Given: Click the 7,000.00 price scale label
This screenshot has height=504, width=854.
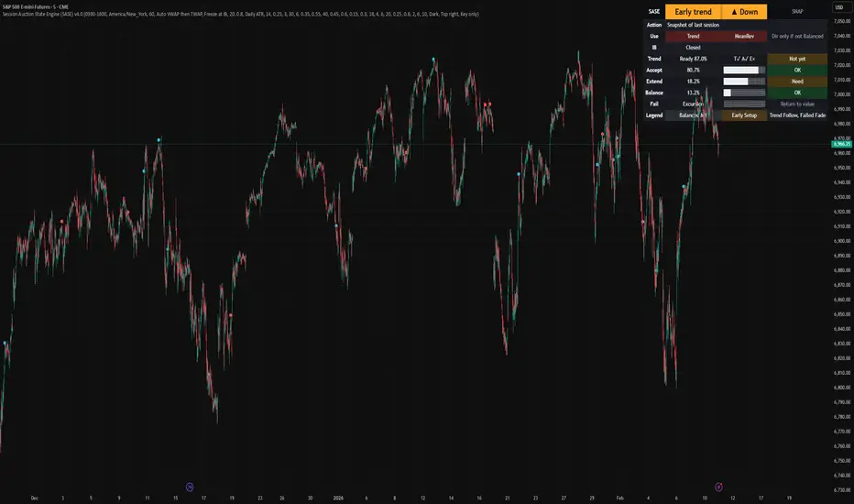Looking at the screenshot, I should coord(841,94).
